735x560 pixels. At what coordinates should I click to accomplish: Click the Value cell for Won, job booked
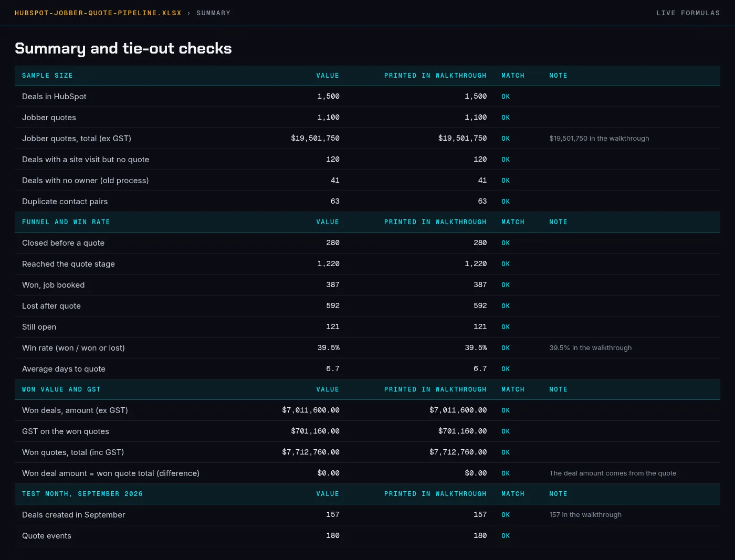[333, 285]
